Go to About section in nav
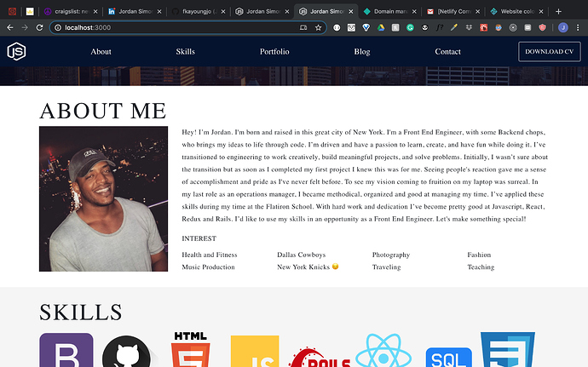Image resolution: width=588 pixels, height=367 pixels. pos(101,52)
